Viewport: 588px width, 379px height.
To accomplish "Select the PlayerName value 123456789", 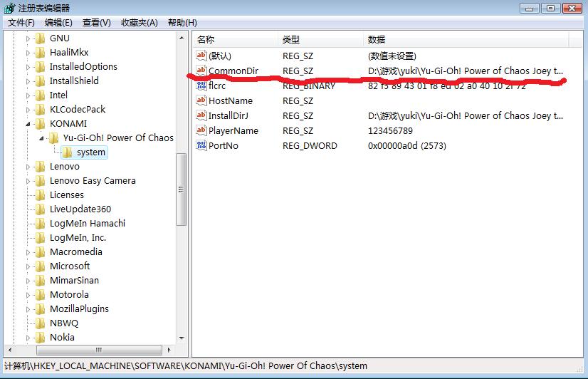I will click(x=390, y=131).
